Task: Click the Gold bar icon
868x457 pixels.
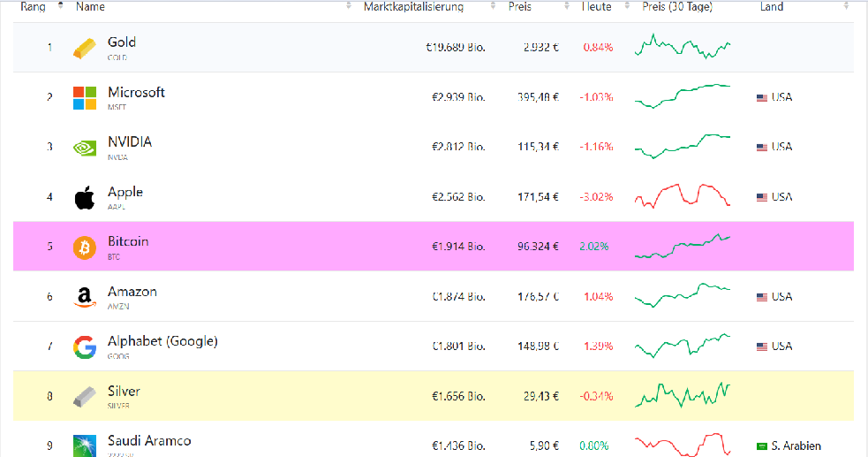Action: tap(85, 49)
